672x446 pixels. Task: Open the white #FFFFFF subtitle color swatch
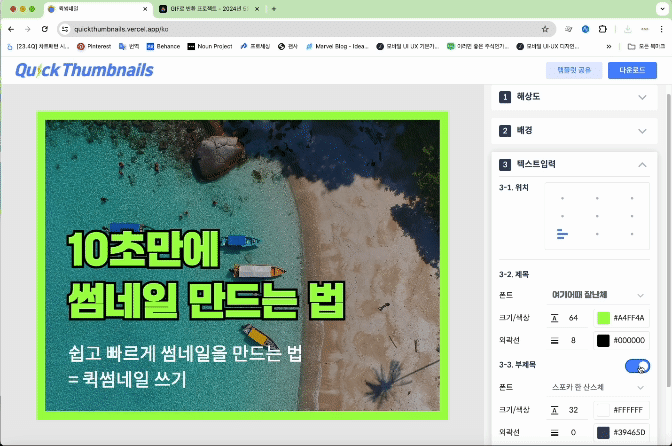[x=603, y=410]
